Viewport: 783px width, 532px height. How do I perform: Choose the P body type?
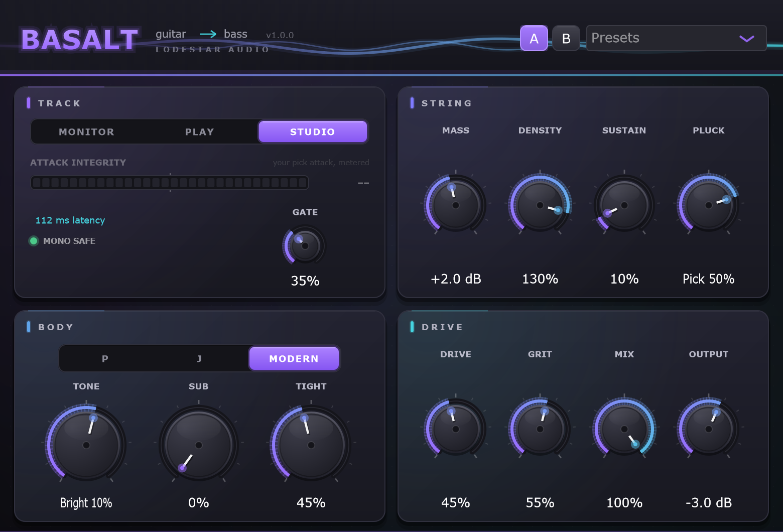(x=105, y=359)
